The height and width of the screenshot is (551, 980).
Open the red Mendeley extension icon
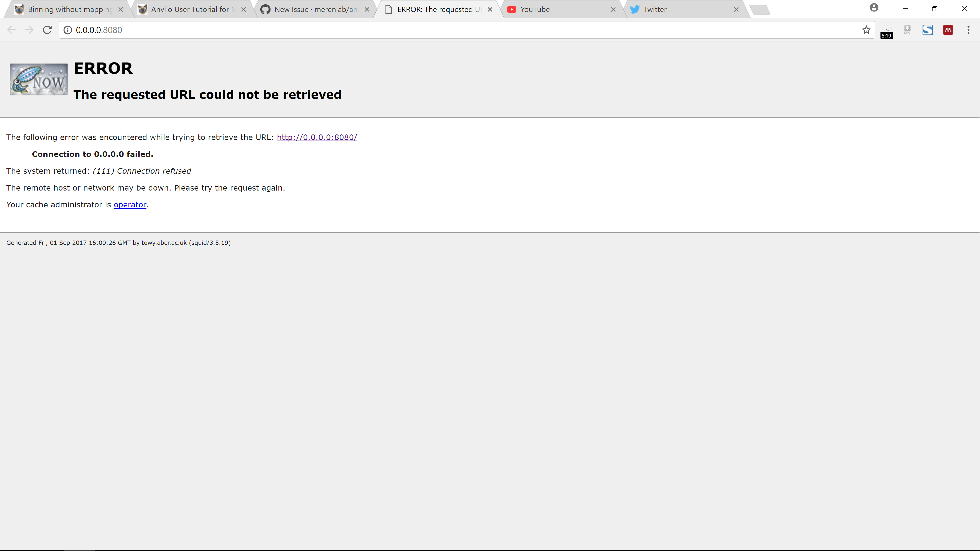point(948,30)
